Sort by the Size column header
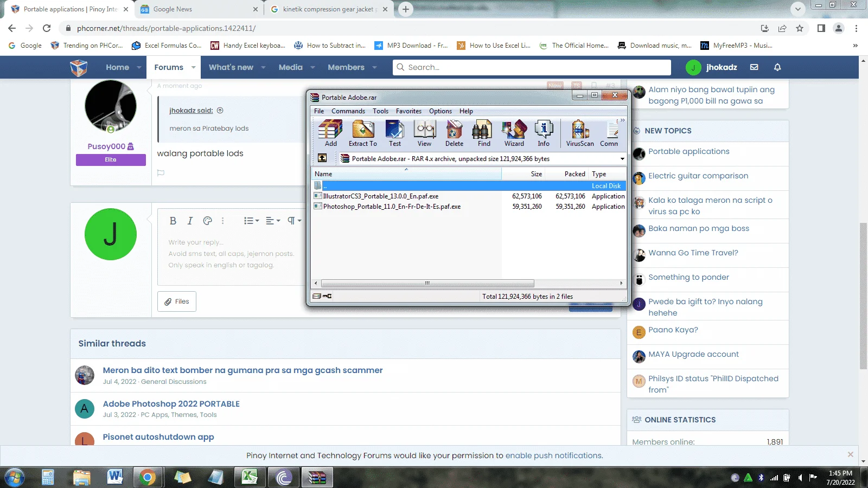868x488 pixels. point(523,174)
